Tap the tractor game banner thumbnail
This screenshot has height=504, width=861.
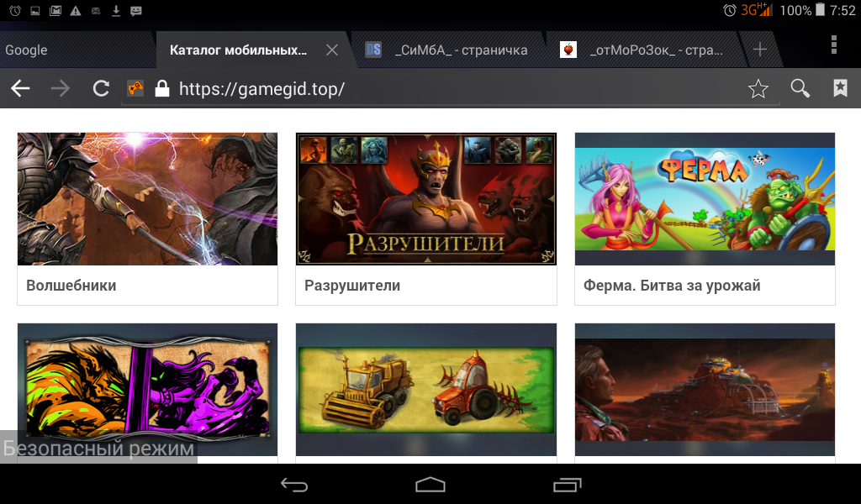coord(426,391)
